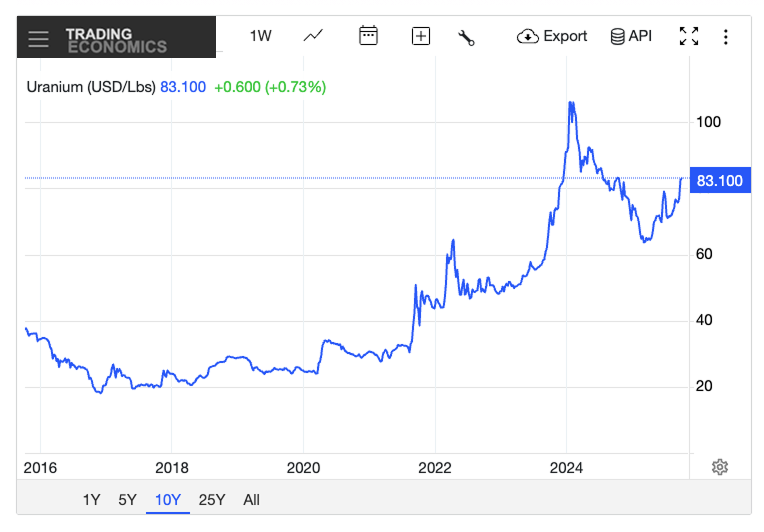
Task: Select the 1Y time range
Action: point(92,499)
